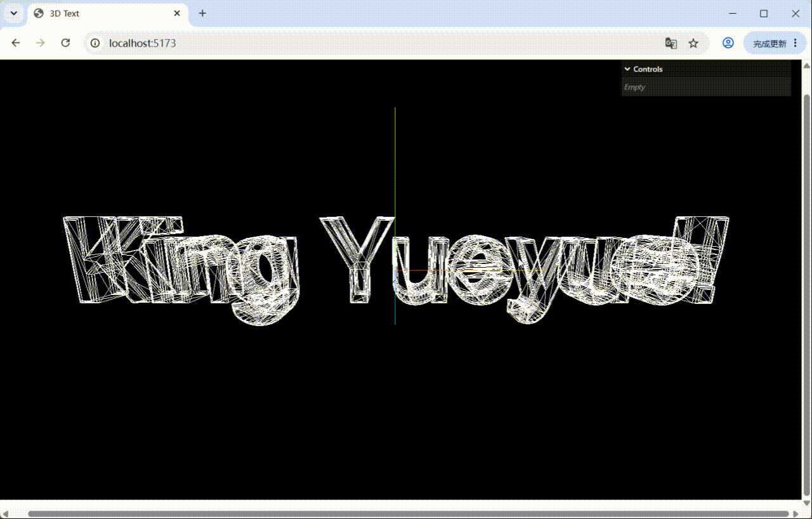Go forward to the next page

pos(41,43)
